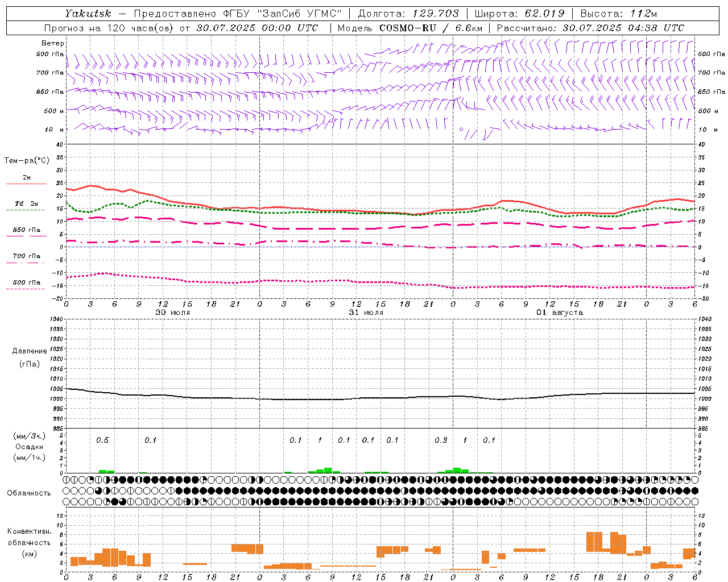Click the '01 августа' date label

560,313
